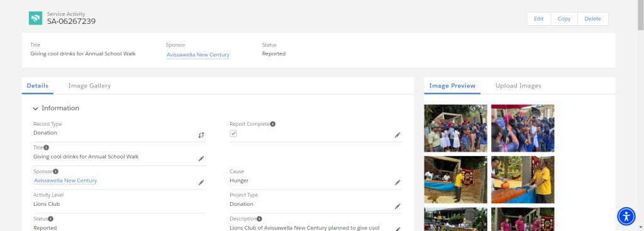Click the header title Giving cool drinks text
The width and height of the screenshot is (644, 231).
[x=83, y=54]
